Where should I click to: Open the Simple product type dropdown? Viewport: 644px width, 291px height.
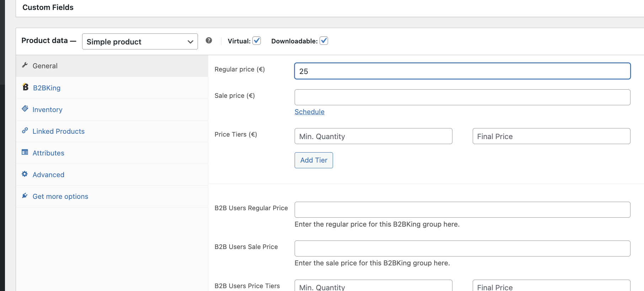coord(140,42)
